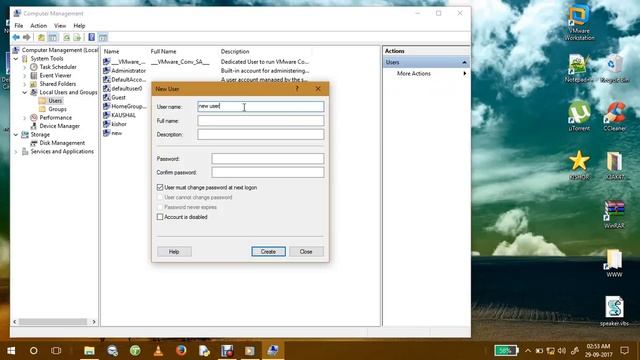Open the Windows Start button

11,350
